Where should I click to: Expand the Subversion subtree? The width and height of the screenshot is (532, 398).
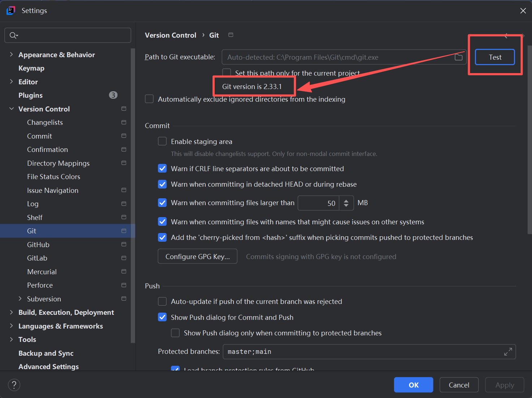[x=20, y=299]
